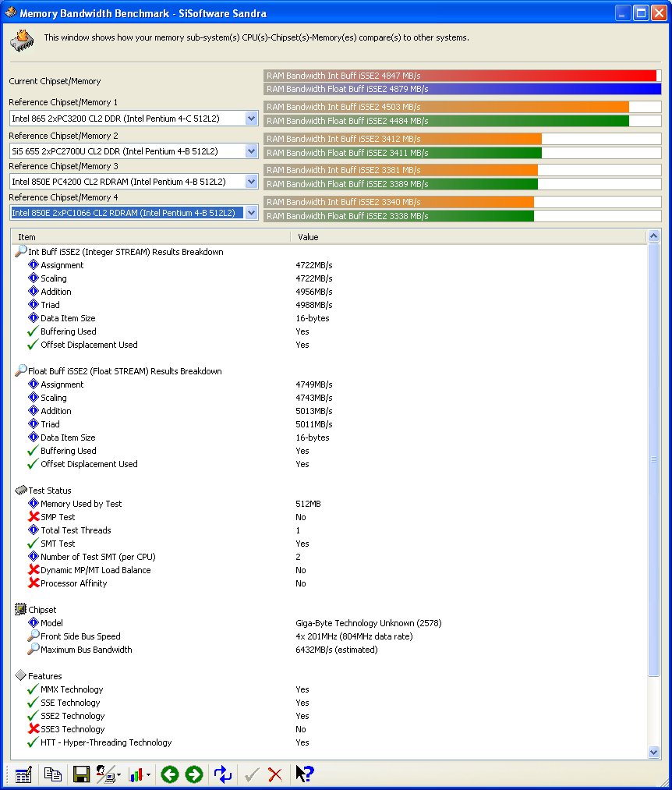The width and height of the screenshot is (672, 790).
Task: Click the chip icon beside Test Status
Action: [x=20, y=490]
